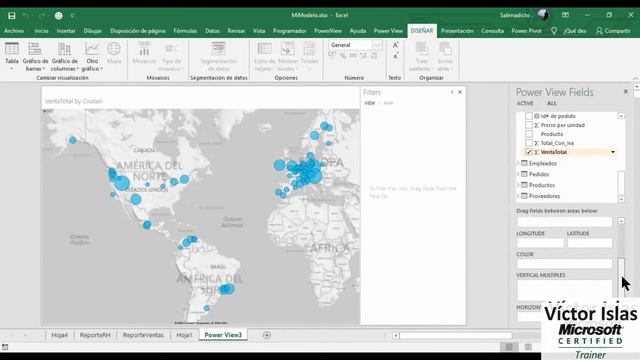Undo the last action in title bar
The height and width of the screenshot is (360, 640).
(x=26, y=16)
